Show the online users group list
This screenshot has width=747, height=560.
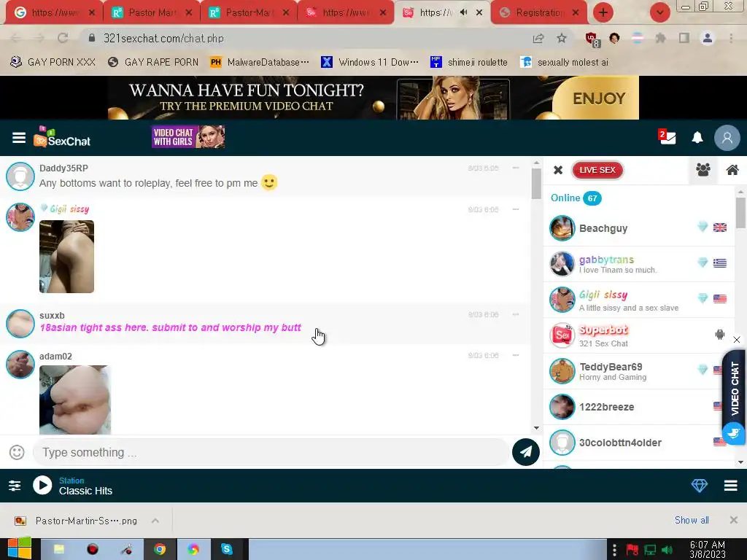point(703,169)
